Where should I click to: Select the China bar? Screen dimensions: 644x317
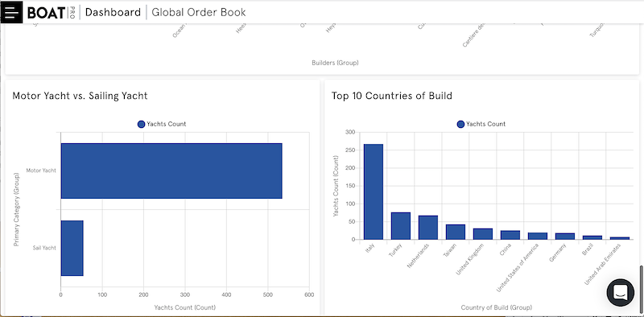click(510, 235)
